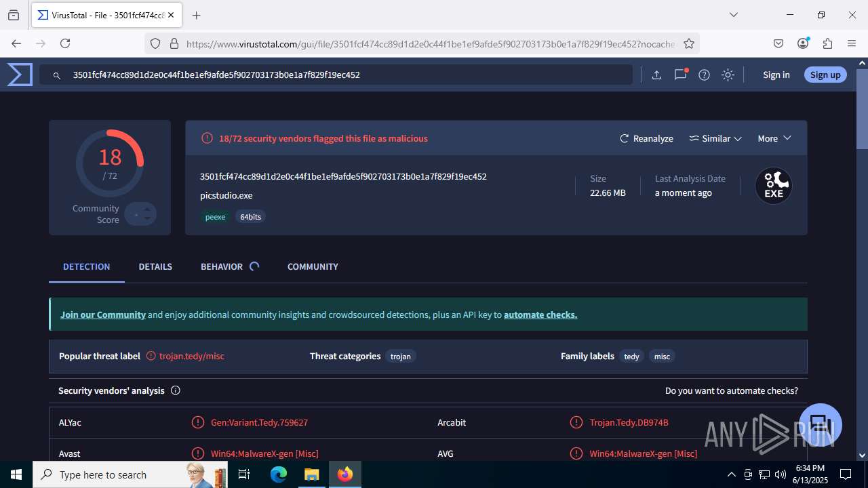Click the Trojan.Tedy.DB974B detection result
The image size is (868, 488).
(629, 422)
